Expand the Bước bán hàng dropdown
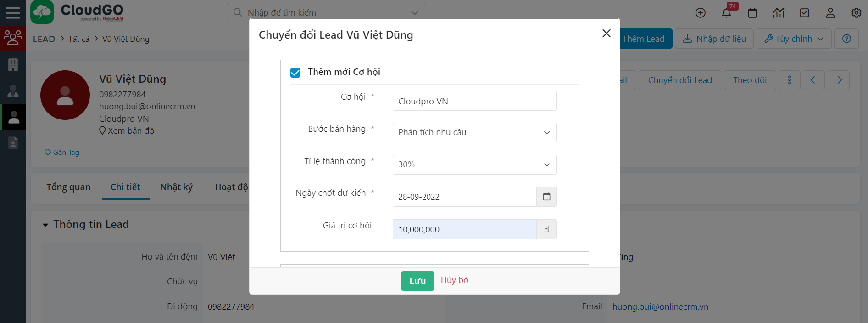Screen dimensions: 868x323 click(474, 132)
